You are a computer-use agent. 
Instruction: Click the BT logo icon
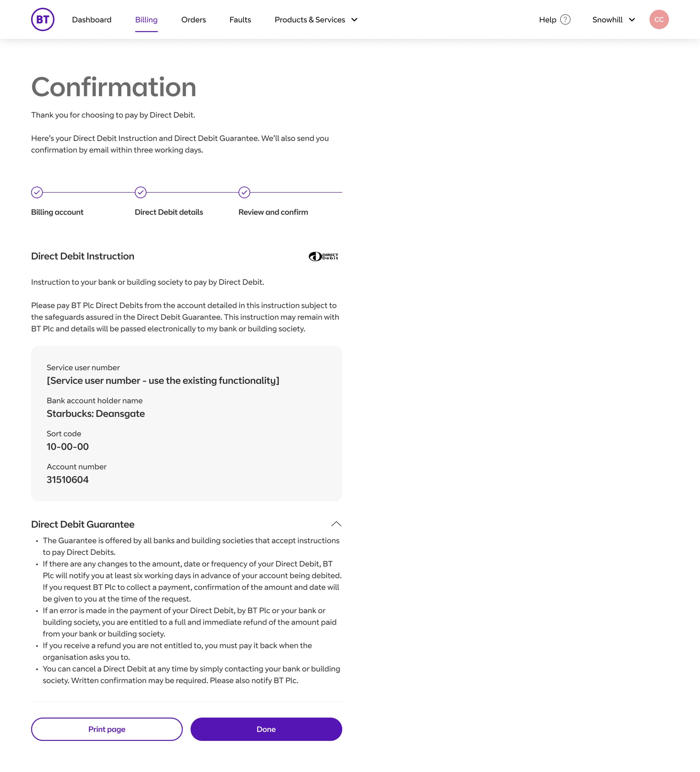click(43, 20)
